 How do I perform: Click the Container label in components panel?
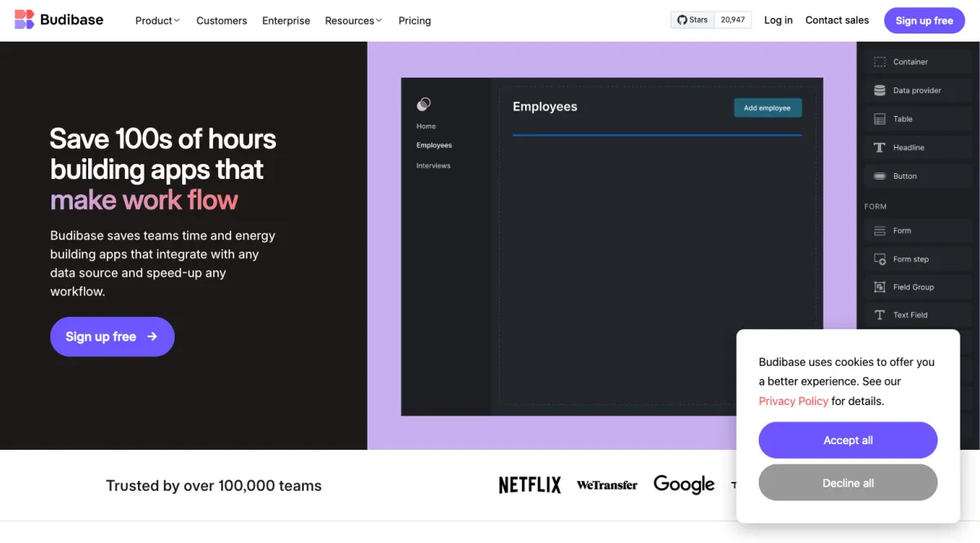coord(911,62)
